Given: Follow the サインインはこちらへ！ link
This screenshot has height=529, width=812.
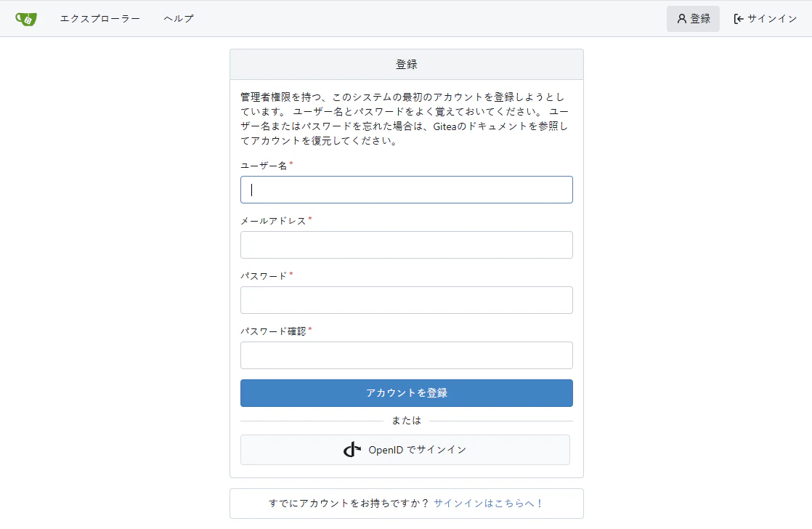Looking at the screenshot, I should click(488, 503).
